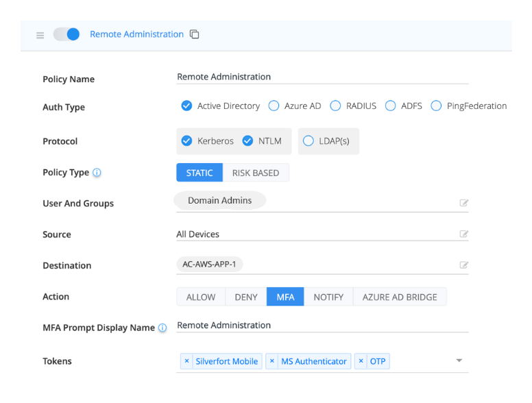Toggle the Remote Administration policy switch
The width and height of the screenshot is (532, 403).
pos(67,34)
